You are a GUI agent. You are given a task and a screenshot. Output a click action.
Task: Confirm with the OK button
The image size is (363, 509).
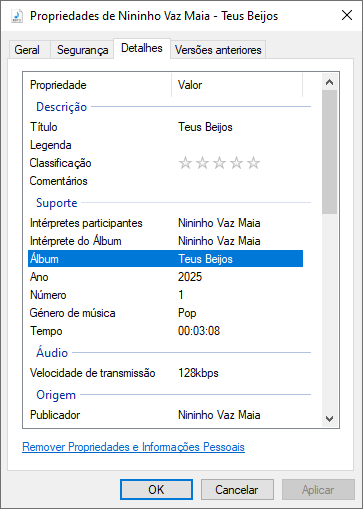point(156,490)
